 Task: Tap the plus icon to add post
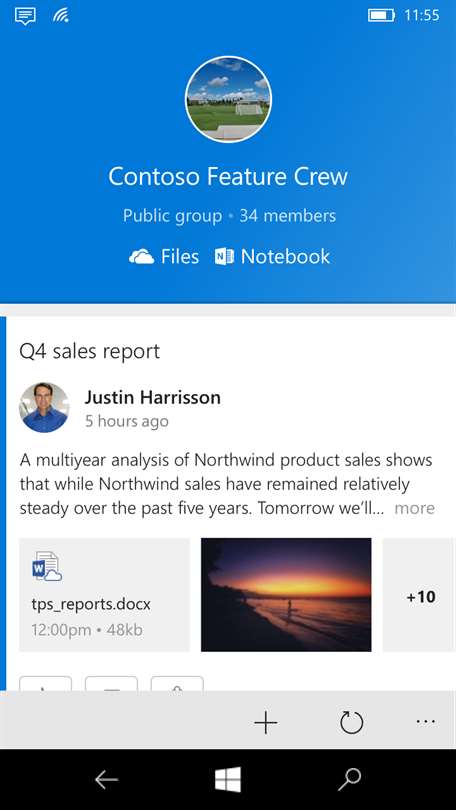point(266,722)
